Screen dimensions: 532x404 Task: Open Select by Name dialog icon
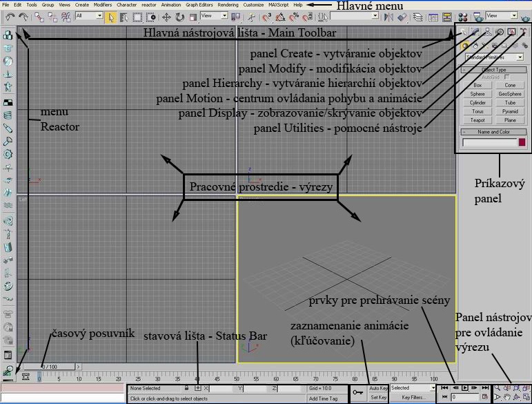[124, 17]
